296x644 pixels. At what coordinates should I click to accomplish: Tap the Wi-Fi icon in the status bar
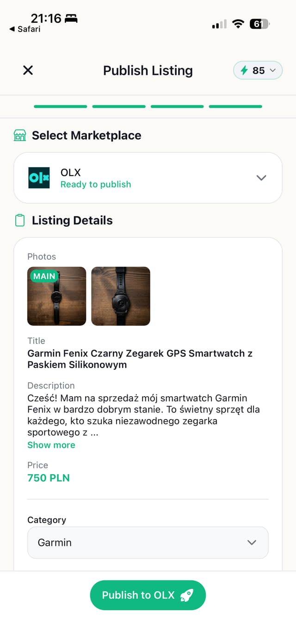point(239,24)
